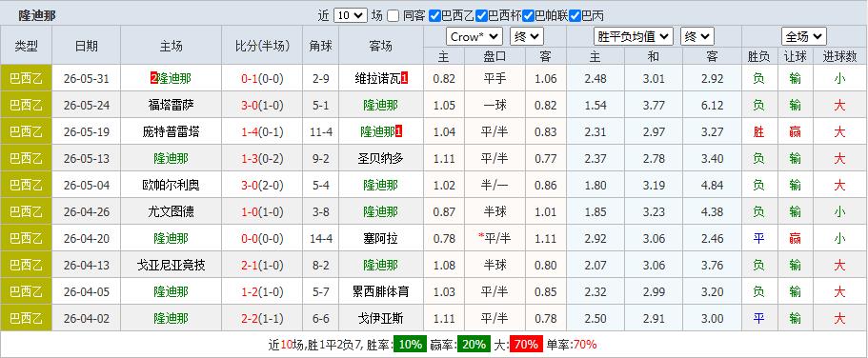Click the red card badge 2 beside 隆迪那 home
This screenshot has width=868, height=358.
(x=154, y=79)
